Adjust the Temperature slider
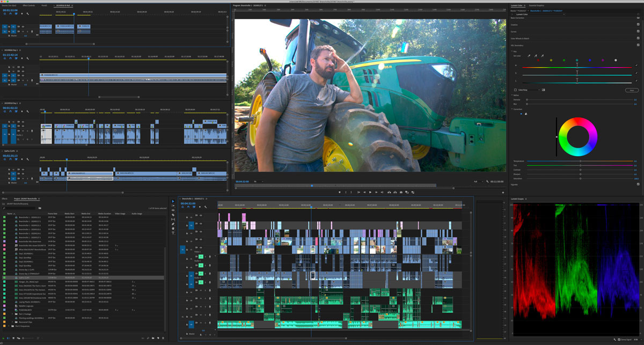This screenshot has height=345, width=644. coord(581,161)
